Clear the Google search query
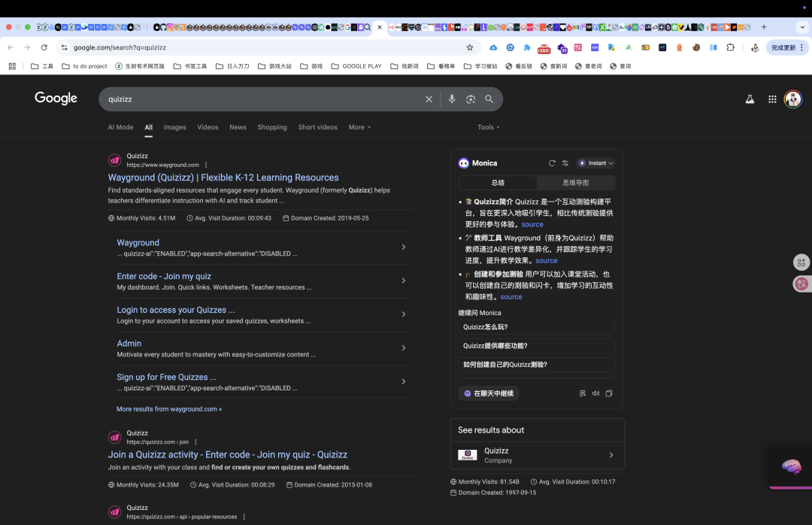Screen dimensions: 812x525 (x=429, y=99)
